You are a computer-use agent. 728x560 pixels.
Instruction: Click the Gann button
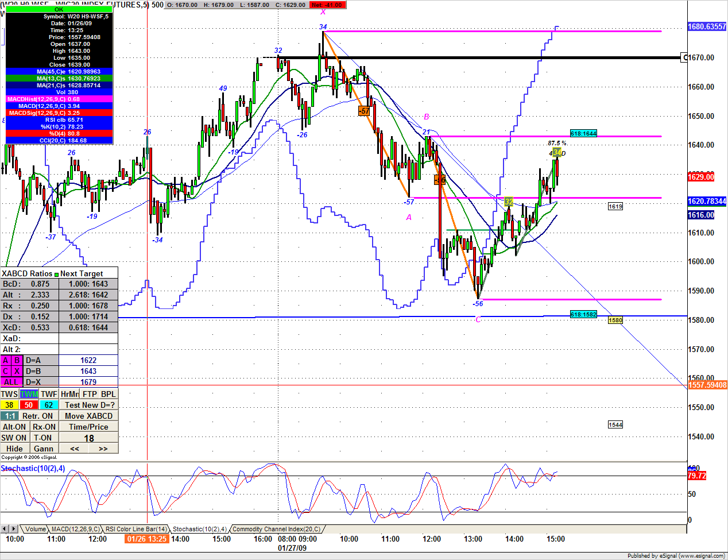click(44, 449)
